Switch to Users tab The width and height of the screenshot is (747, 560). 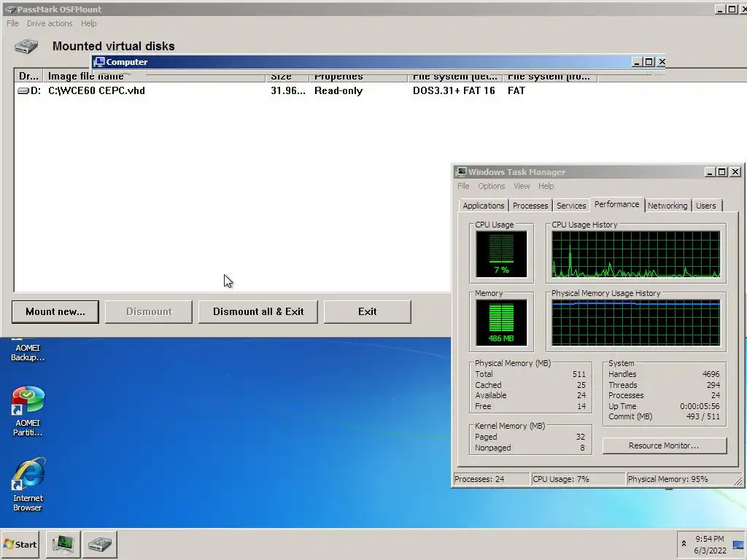click(706, 206)
